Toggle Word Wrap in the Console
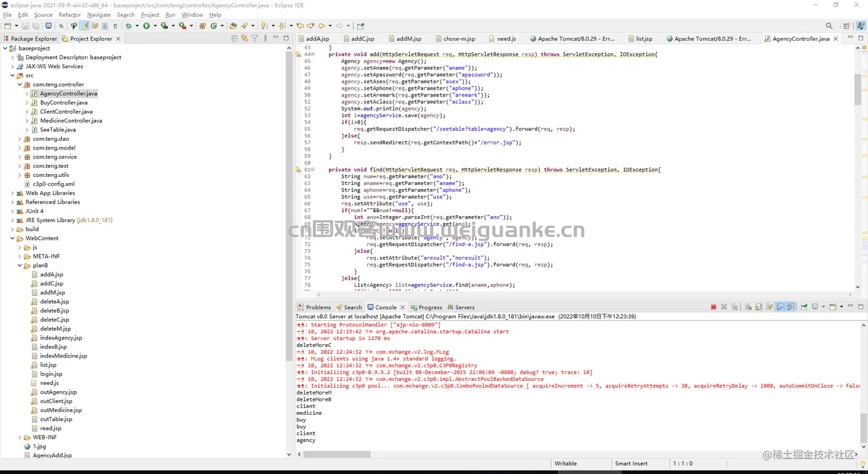The width and height of the screenshot is (868, 474). pos(769,307)
